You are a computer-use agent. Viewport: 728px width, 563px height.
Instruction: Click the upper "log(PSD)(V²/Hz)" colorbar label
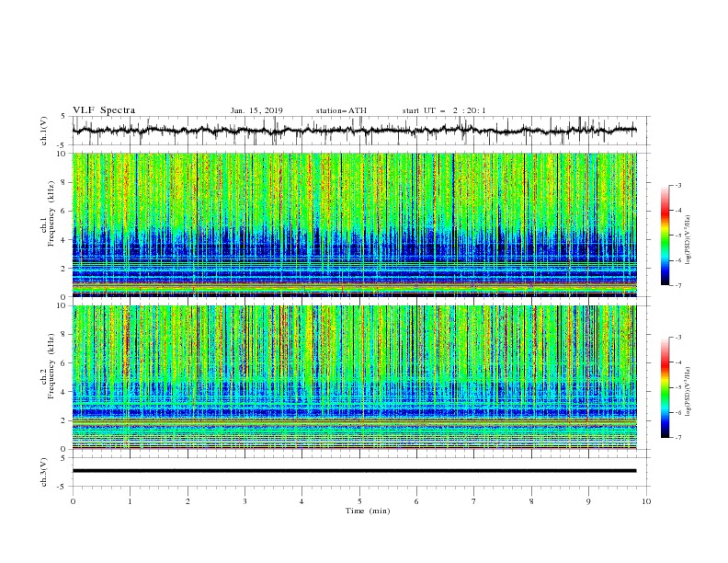tap(688, 240)
